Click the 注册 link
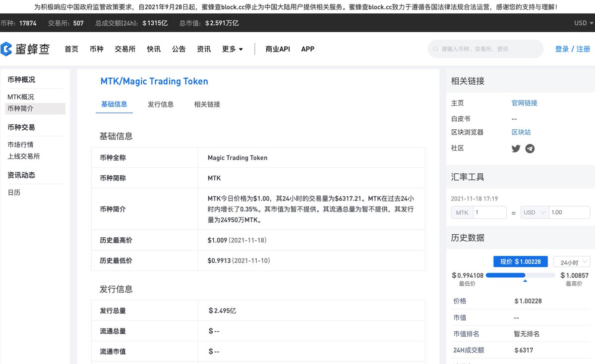 coord(583,49)
